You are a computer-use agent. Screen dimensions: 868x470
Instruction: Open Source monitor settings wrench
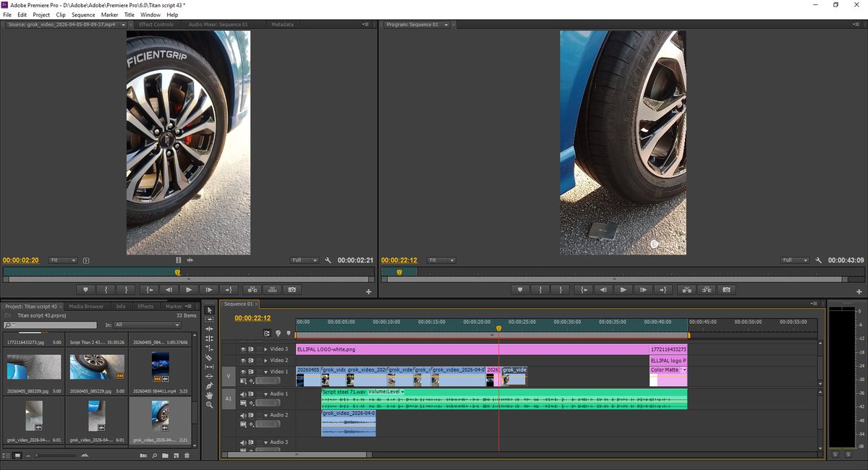(328, 260)
